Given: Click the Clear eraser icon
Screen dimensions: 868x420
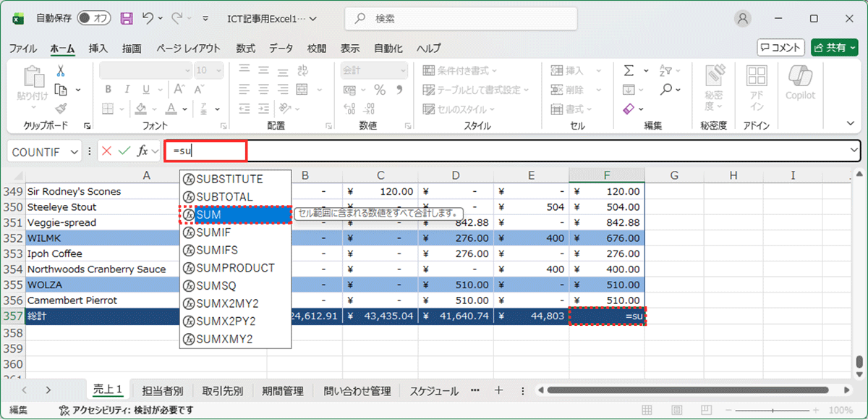Looking at the screenshot, I should (628, 109).
